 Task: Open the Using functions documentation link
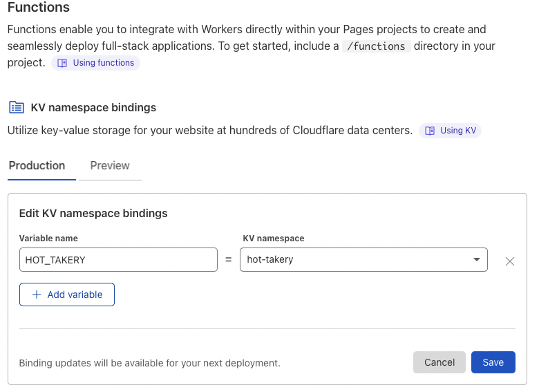click(103, 63)
